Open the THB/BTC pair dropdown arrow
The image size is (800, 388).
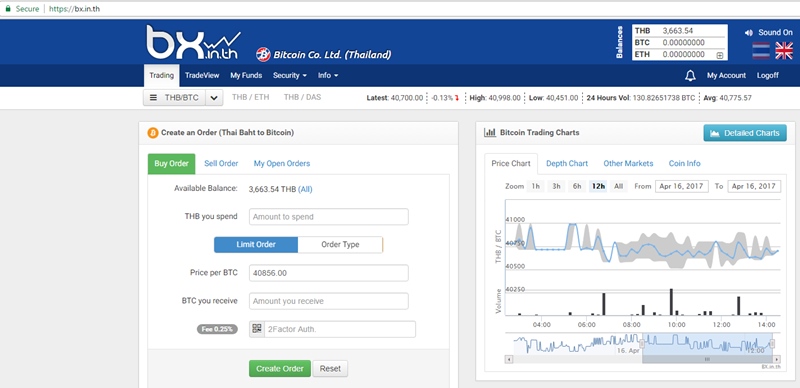click(214, 98)
